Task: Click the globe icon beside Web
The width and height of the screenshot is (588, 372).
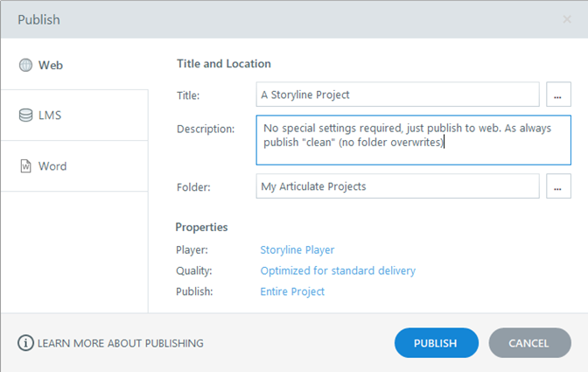Action: click(26, 65)
